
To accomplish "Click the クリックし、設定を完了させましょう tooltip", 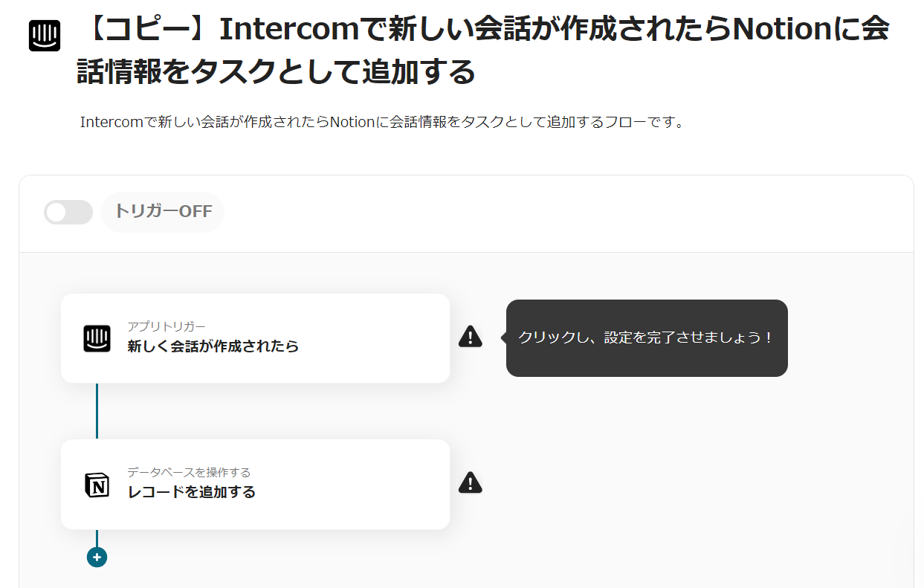I will point(646,337).
